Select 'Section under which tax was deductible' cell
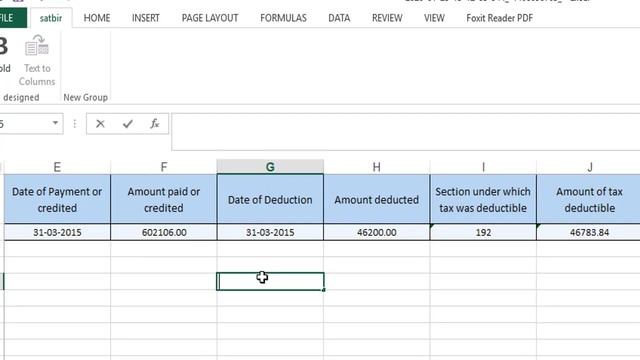Image resolution: width=640 pixels, height=360 pixels. click(x=483, y=199)
